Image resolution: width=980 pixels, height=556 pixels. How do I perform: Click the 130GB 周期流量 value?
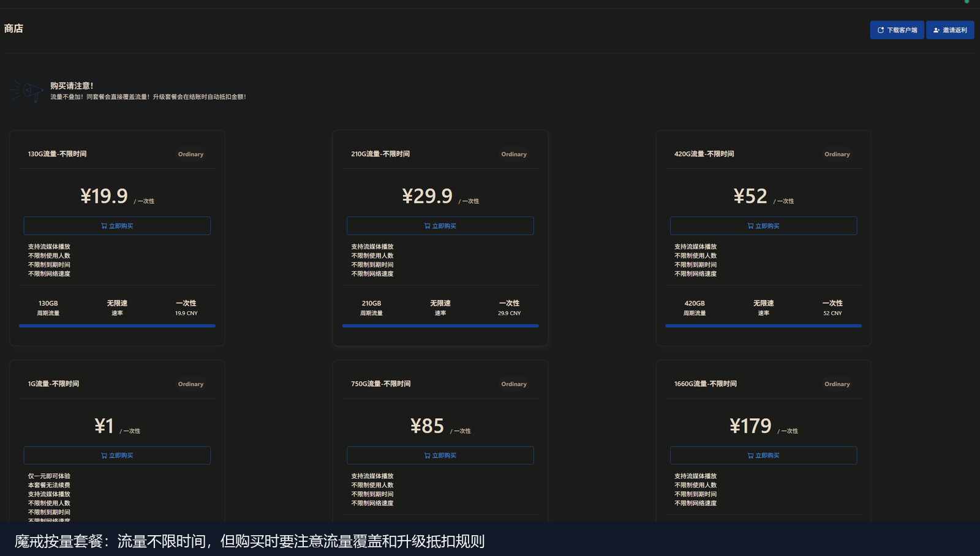48,308
